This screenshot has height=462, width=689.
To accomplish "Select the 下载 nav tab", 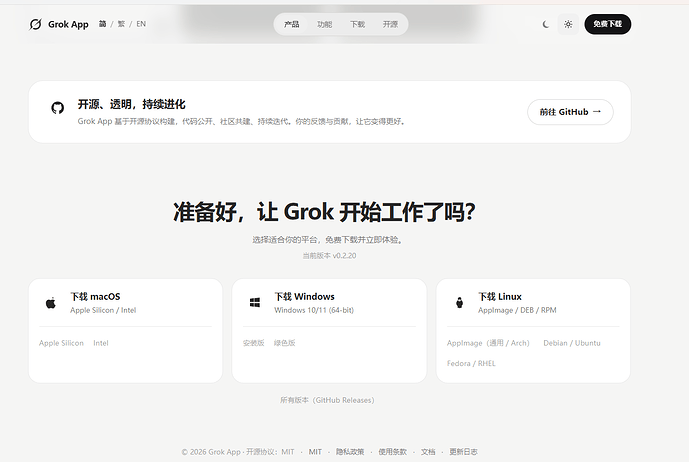I will [x=358, y=24].
